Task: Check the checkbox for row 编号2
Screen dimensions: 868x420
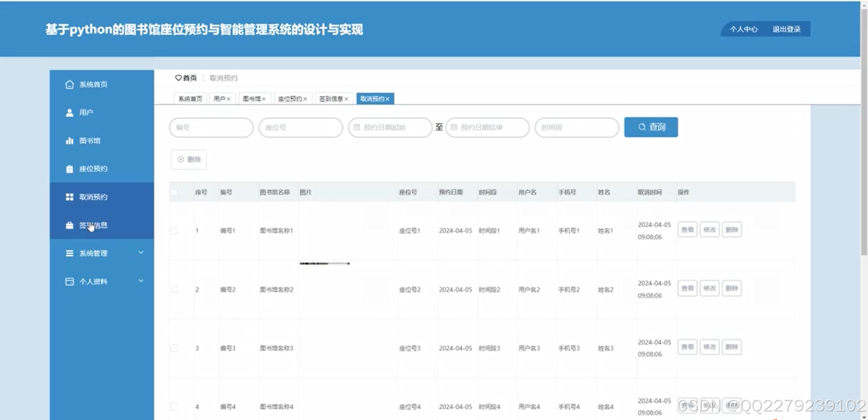Action: click(174, 289)
